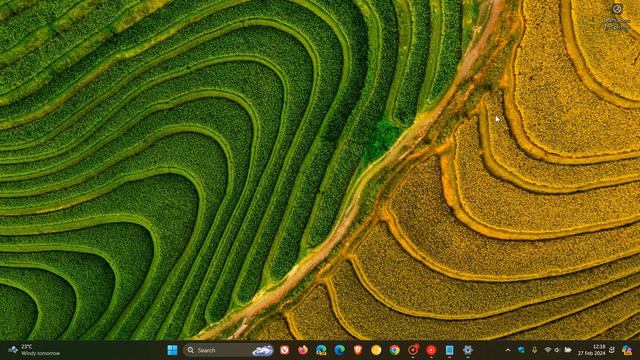Open the clock showing 27 Feb 2024
Image resolution: width=640 pixels, height=360 pixels.
click(x=592, y=350)
